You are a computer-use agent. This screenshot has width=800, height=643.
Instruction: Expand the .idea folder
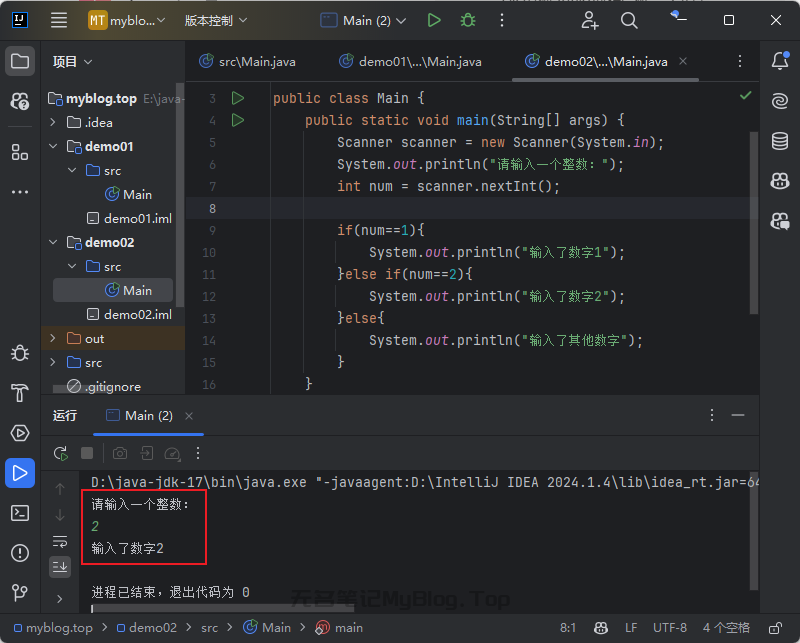click(x=53, y=122)
